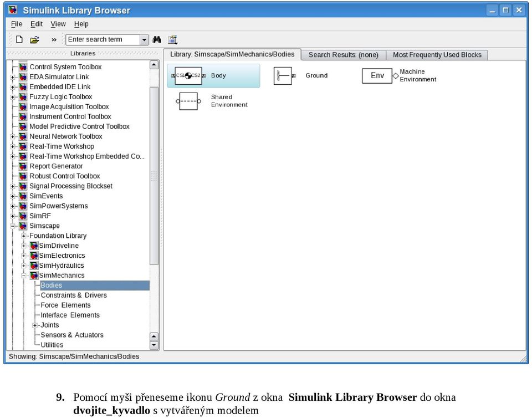
Task: Maximize the Simulink Library Browser window
Action: click(505, 10)
